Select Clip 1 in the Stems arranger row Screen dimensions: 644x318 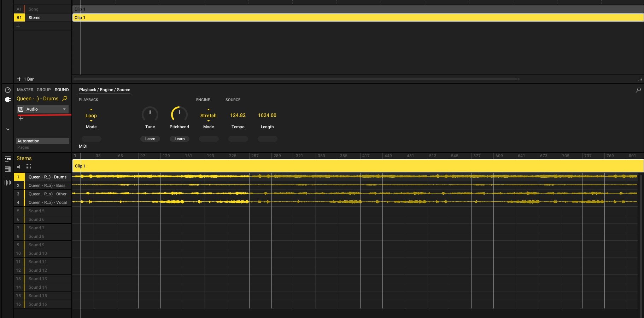coord(358,18)
